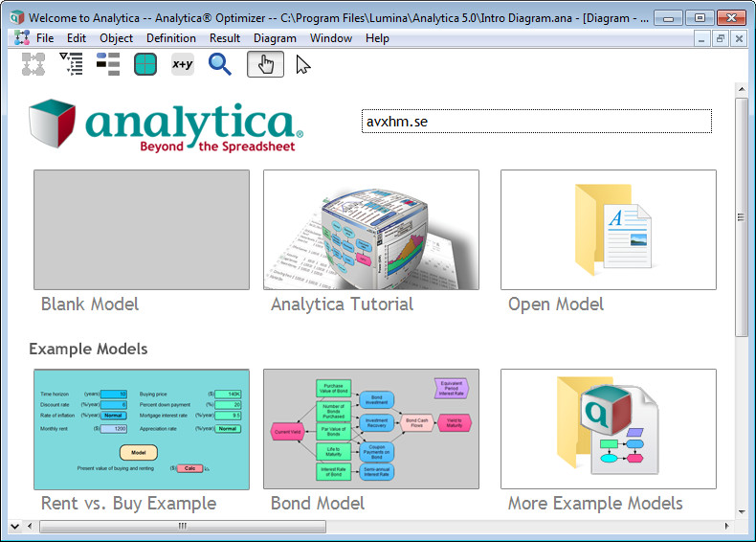Open the parent diagram toolbar icon
756x542 pixels.
(x=33, y=64)
